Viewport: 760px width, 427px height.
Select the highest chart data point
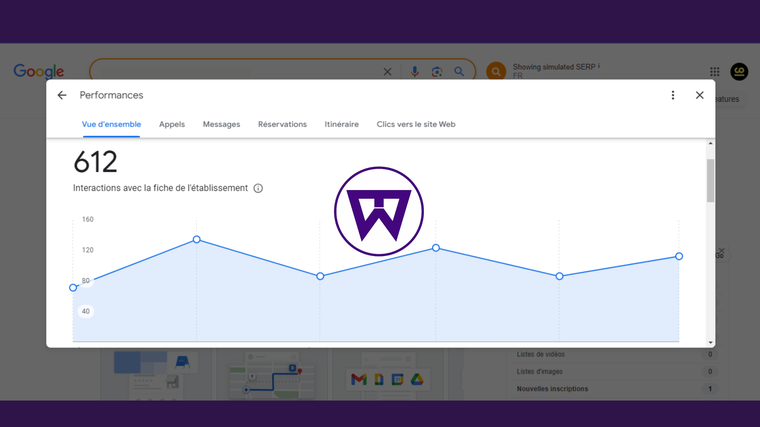[196, 239]
